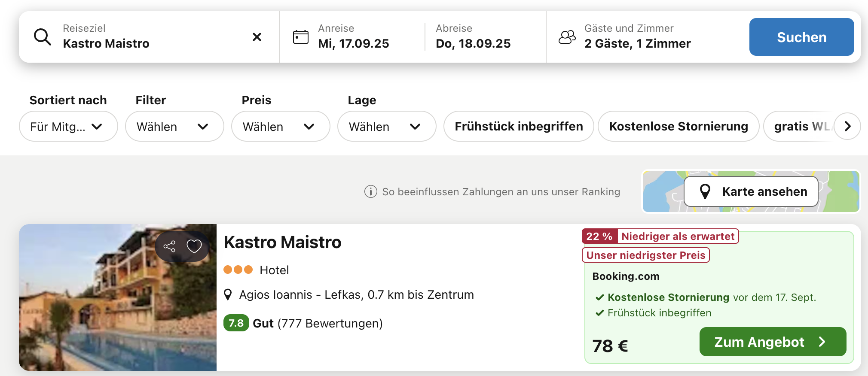Toggle the Frühstück inbegriffen filter
The image size is (868, 376).
coord(519,126)
